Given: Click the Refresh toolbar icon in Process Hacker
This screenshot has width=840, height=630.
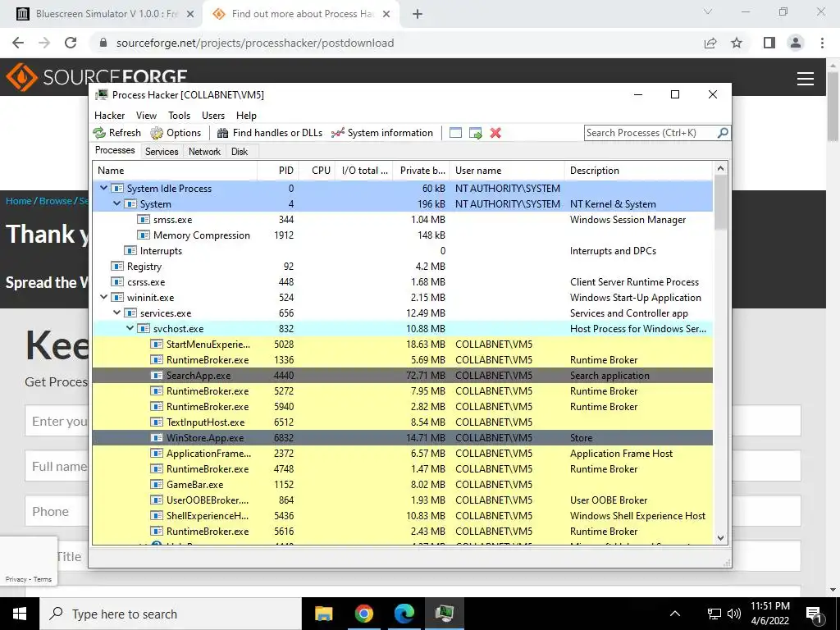Looking at the screenshot, I should 99,133.
